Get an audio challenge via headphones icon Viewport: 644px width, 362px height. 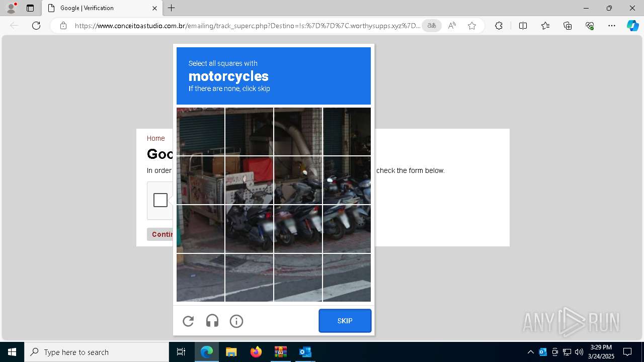point(212,321)
